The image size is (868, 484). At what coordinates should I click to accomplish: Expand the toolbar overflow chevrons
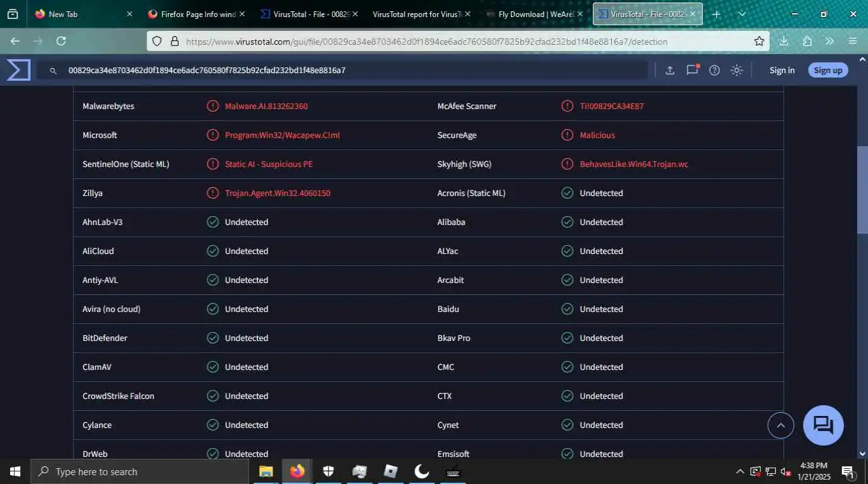(x=830, y=41)
